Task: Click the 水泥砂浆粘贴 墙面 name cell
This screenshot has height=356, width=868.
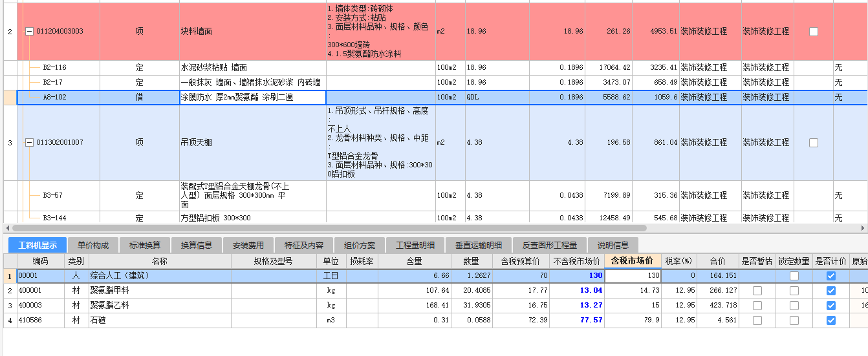Action: point(253,67)
